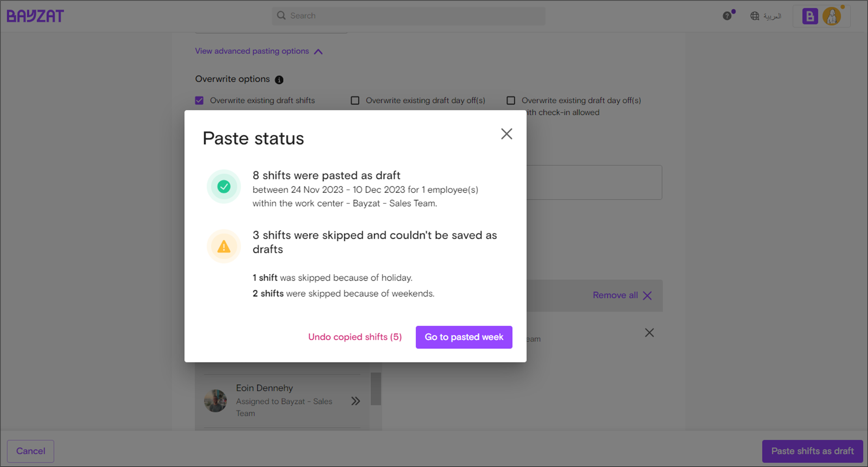Click the globe language icon
Image resolution: width=868 pixels, height=467 pixels.
tap(755, 16)
